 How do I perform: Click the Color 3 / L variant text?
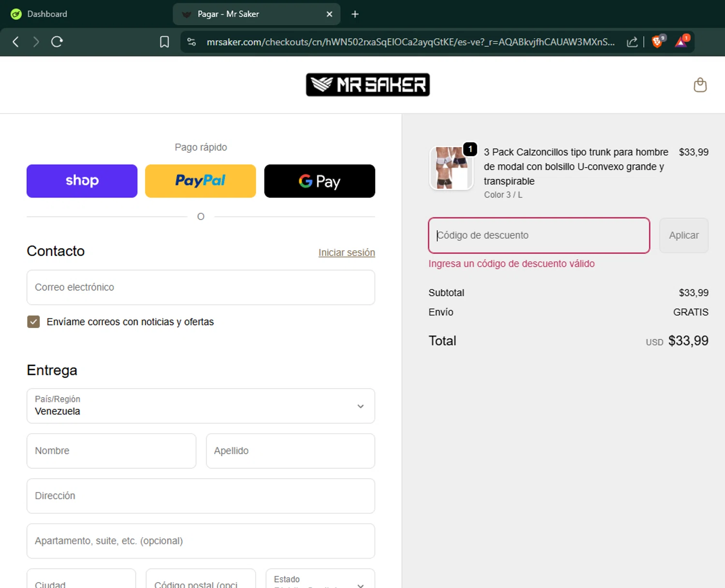tap(503, 195)
